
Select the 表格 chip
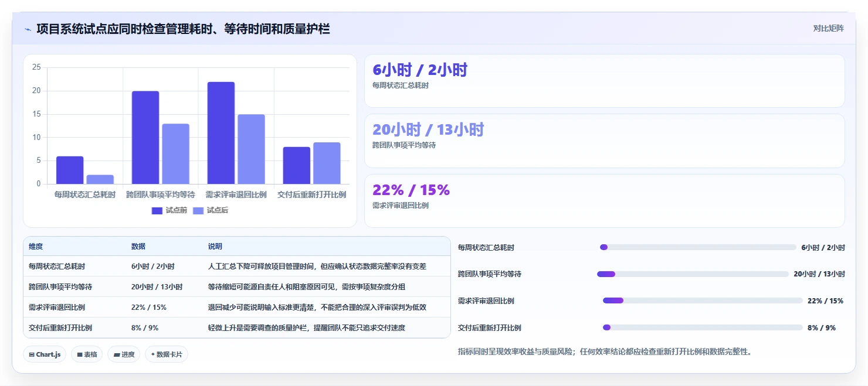coord(87,354)
